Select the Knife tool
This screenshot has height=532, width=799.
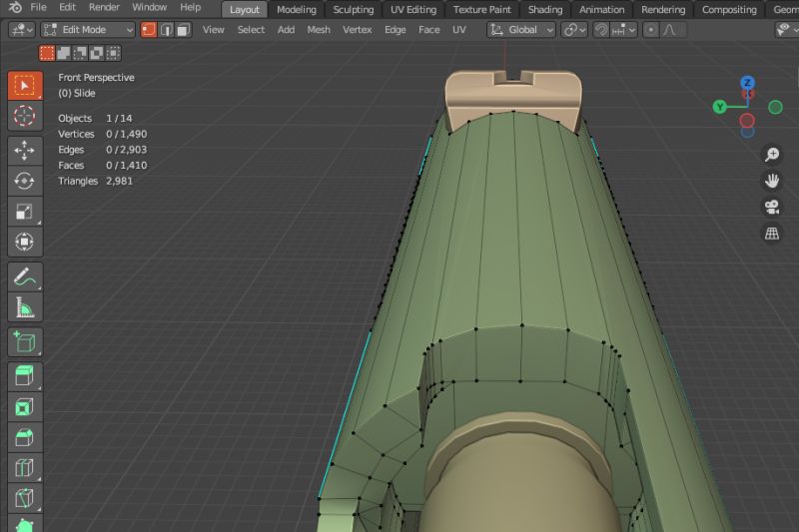coord(24,498)
